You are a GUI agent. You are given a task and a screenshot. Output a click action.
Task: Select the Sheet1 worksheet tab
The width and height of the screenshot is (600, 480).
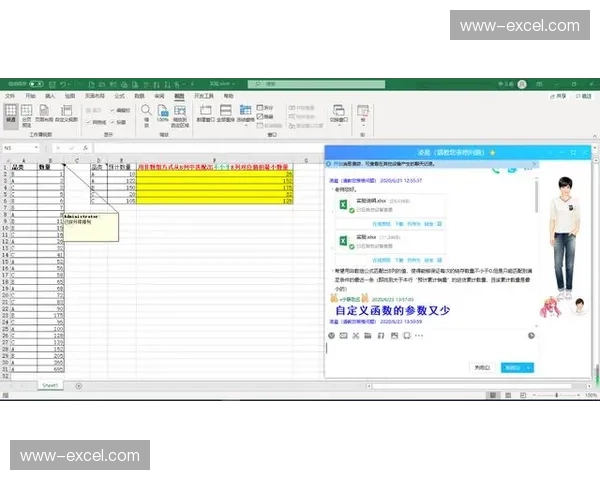click(50, 385)
